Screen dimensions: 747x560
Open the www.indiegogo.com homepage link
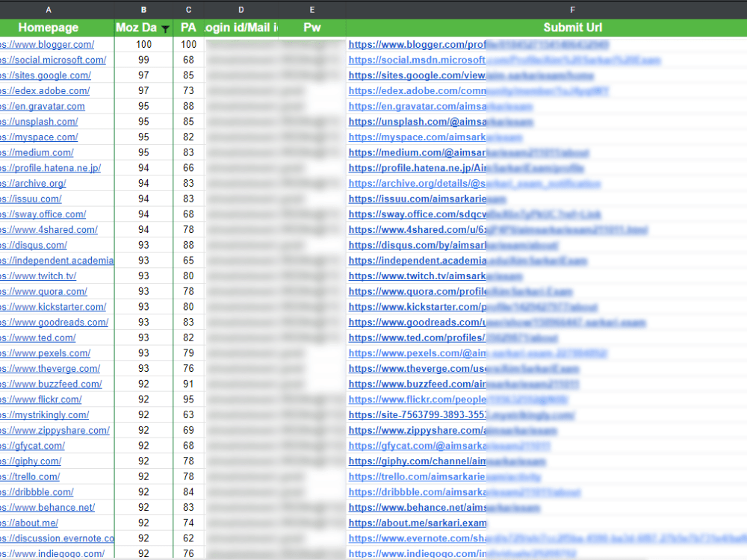point(52,554)
